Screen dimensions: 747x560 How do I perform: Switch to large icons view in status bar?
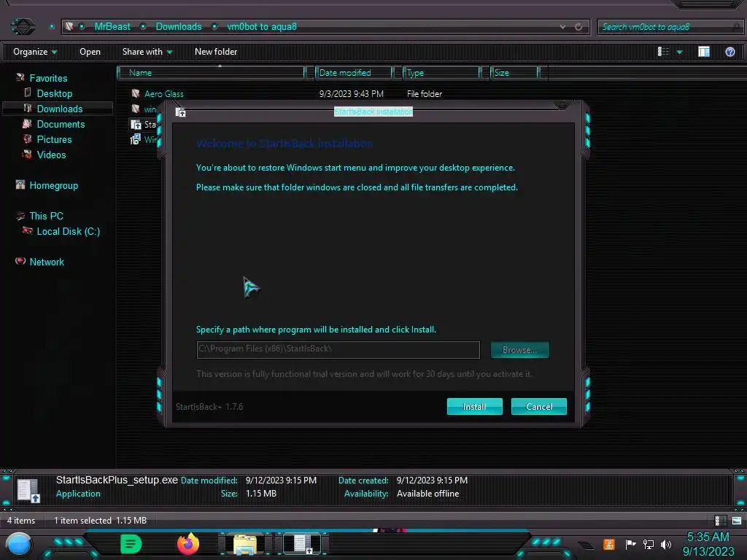coord(737,521)
